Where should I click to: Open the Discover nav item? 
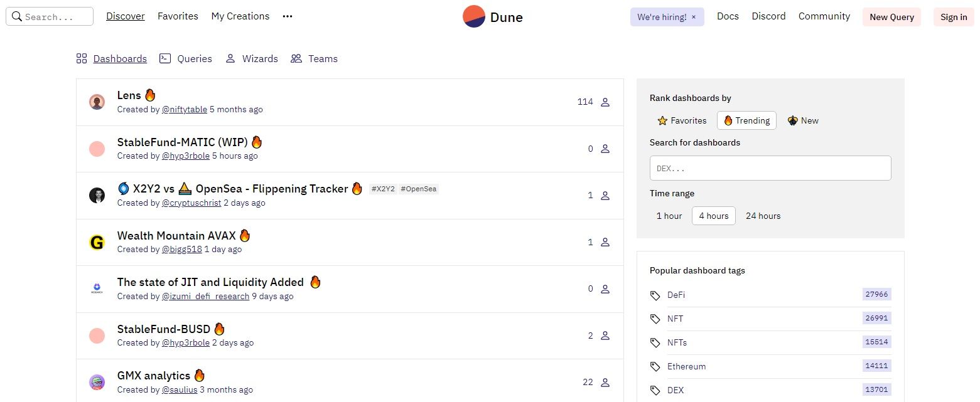click(x=126, y=16)
